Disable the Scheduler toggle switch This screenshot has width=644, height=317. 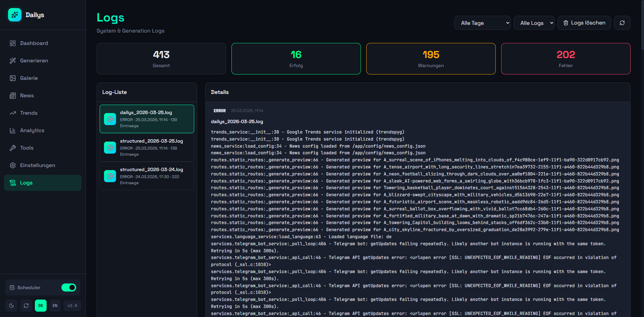(x=69, y=287)
